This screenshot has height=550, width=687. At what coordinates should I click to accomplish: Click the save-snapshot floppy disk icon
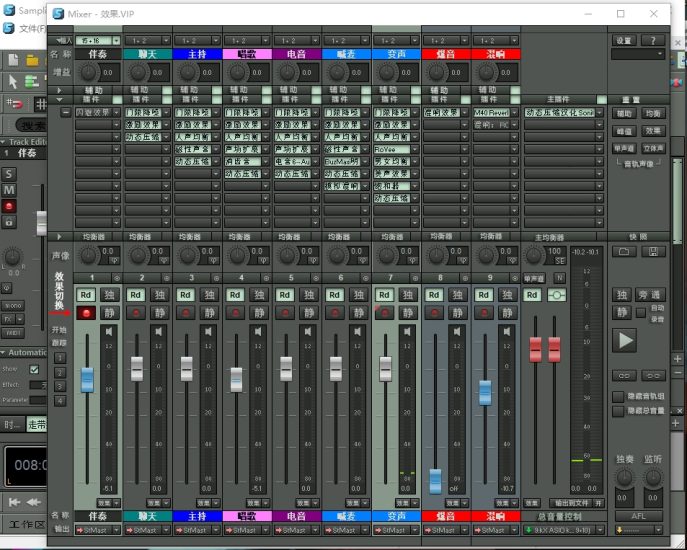[653, 252]
